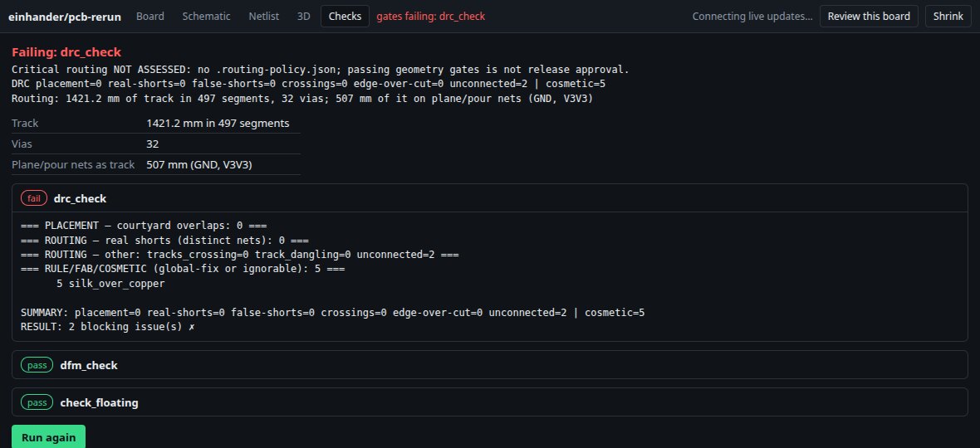The image size is (980, 448).
Task: Click the 'Plane/pour nets as track' label
Action: tap(73, 165)
